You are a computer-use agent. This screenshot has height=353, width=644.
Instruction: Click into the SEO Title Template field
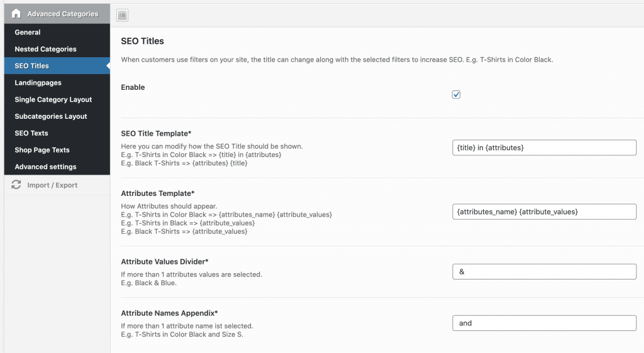tap(544, 148)
